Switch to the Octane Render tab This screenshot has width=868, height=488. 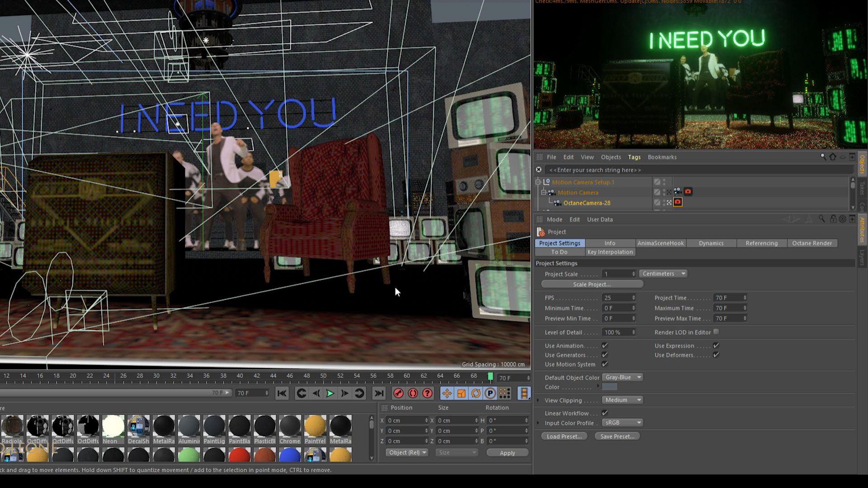pos(812,243)
